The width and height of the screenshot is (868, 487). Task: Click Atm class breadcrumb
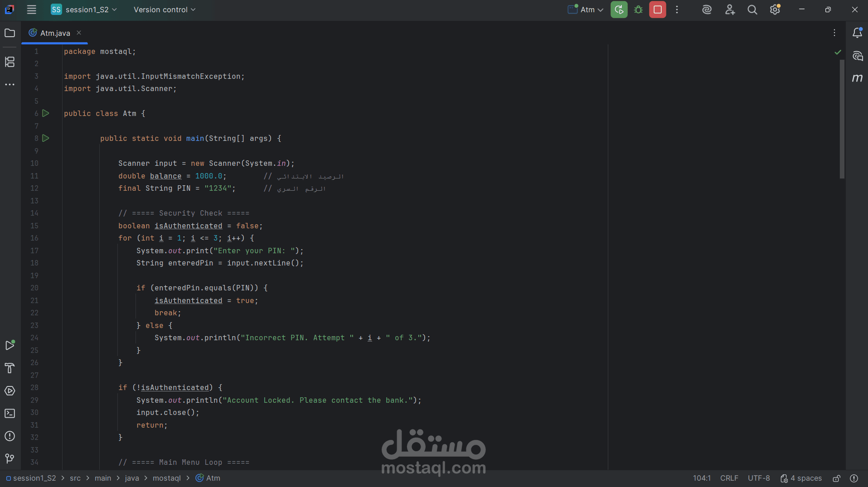tap(208, 478)
